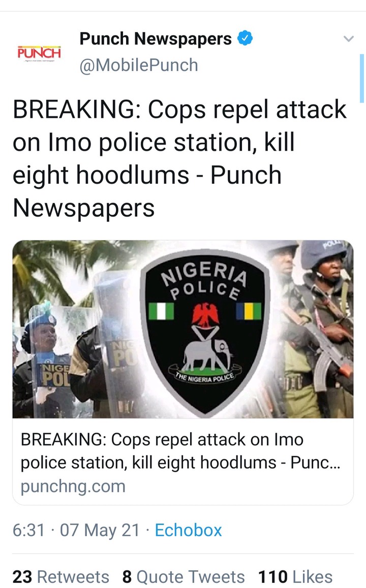View the 8 Quote Tweets list
The width and height of the screenshot is (366, 588).
click(184, 576)
